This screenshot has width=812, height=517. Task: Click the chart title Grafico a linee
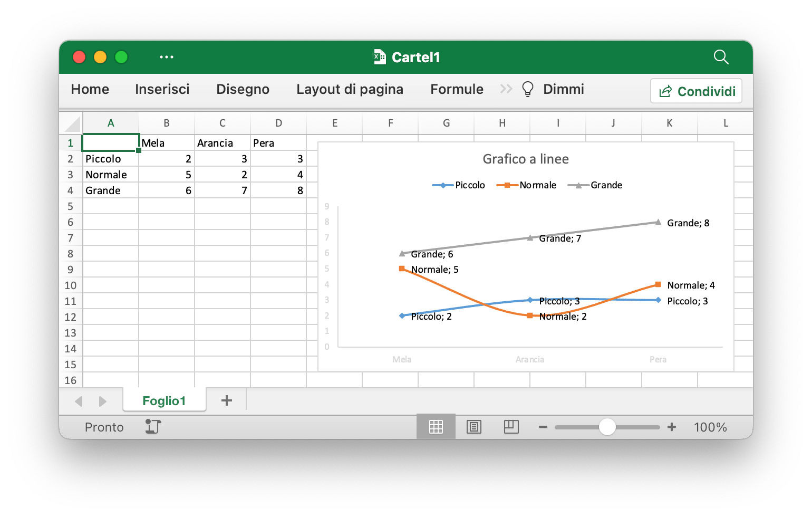526,159
